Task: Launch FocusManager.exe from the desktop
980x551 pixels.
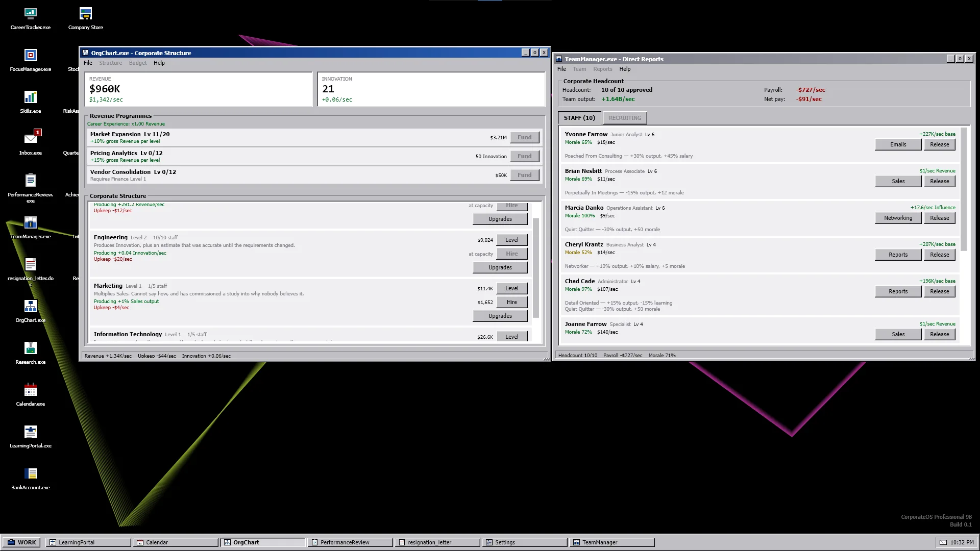Action: (x=31, y=60)
